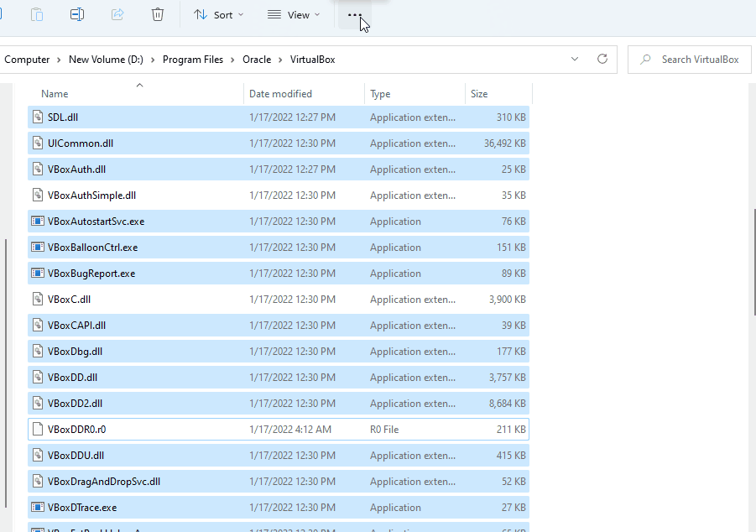The image size is (756, 532).
Task: Click New Volume (D:) breadcrumb
Action: click(106, 60)
